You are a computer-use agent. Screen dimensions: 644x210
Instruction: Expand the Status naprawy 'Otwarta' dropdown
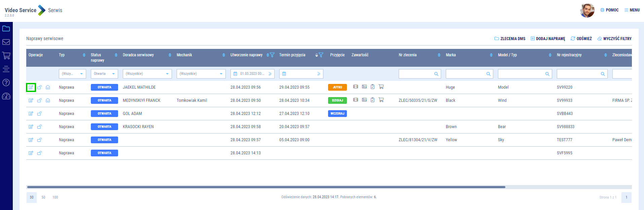(x=104, y=74)
